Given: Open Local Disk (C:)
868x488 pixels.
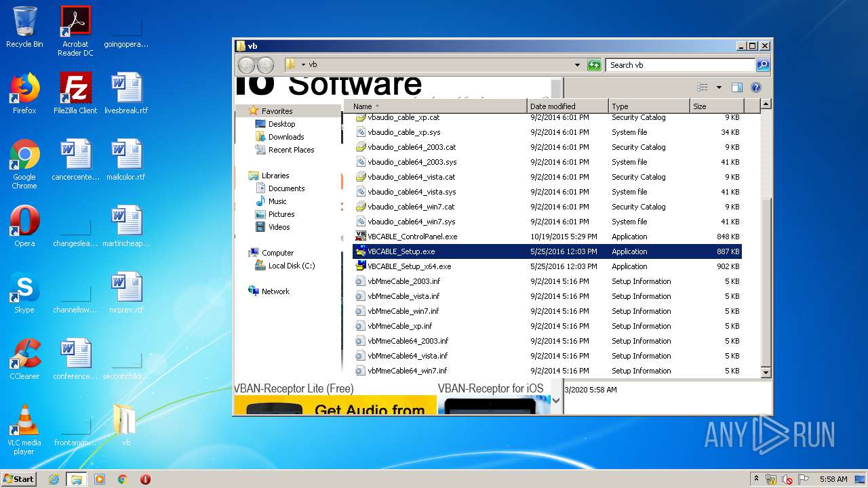Looking at the screenshot, I should pos(292,266).
